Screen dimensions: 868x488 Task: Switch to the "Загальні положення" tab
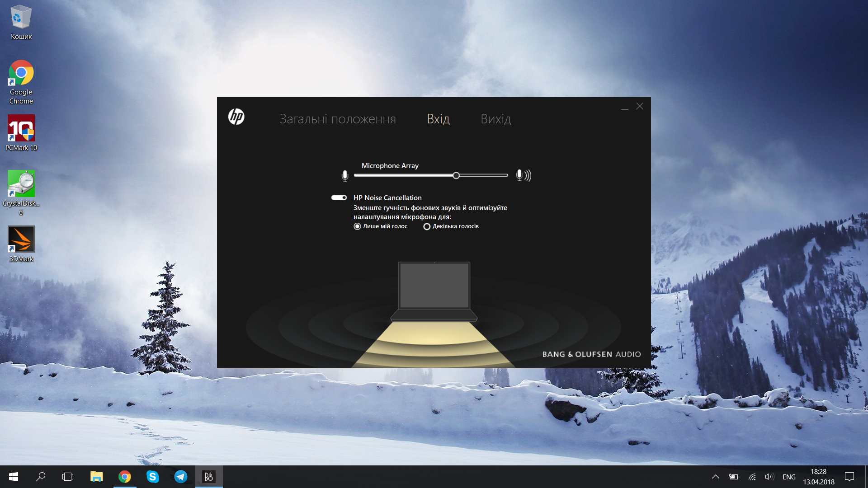pyautogui.click(x=338, y=119)
